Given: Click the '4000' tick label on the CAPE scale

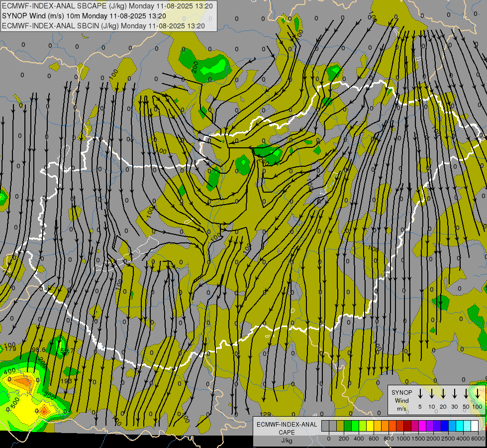Looking at the screenshot, I should point(463,439).
